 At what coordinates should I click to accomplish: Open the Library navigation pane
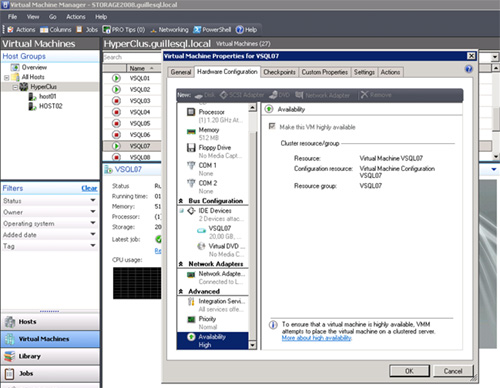click(50, 356)
